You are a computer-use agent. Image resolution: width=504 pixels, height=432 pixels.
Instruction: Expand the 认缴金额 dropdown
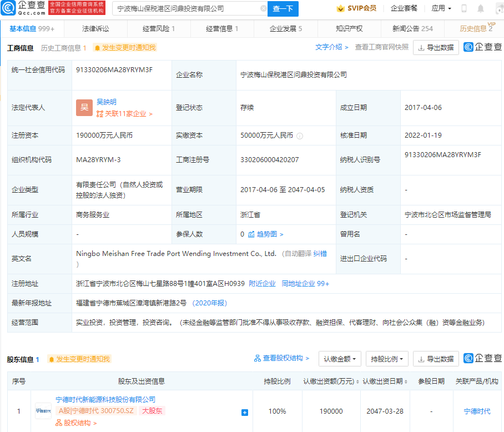coord(340,359)
